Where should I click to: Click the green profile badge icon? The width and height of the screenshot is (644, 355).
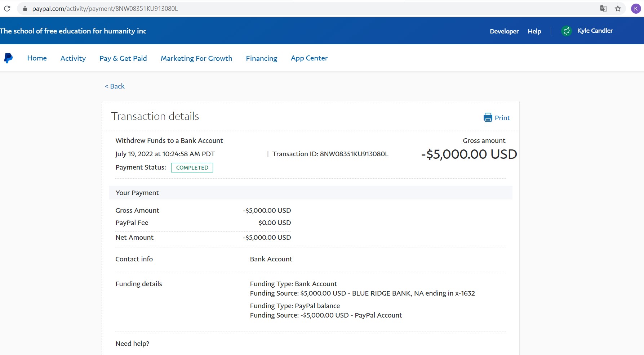click(567, 31)
